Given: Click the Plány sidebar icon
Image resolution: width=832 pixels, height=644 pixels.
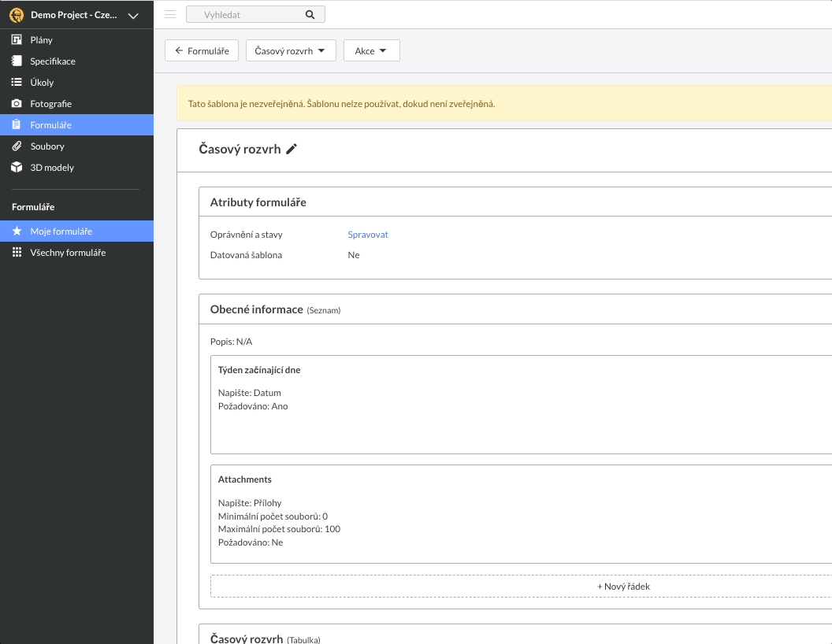Looking at the screenshot, I should pyautogui.click(x=17, y=40).
